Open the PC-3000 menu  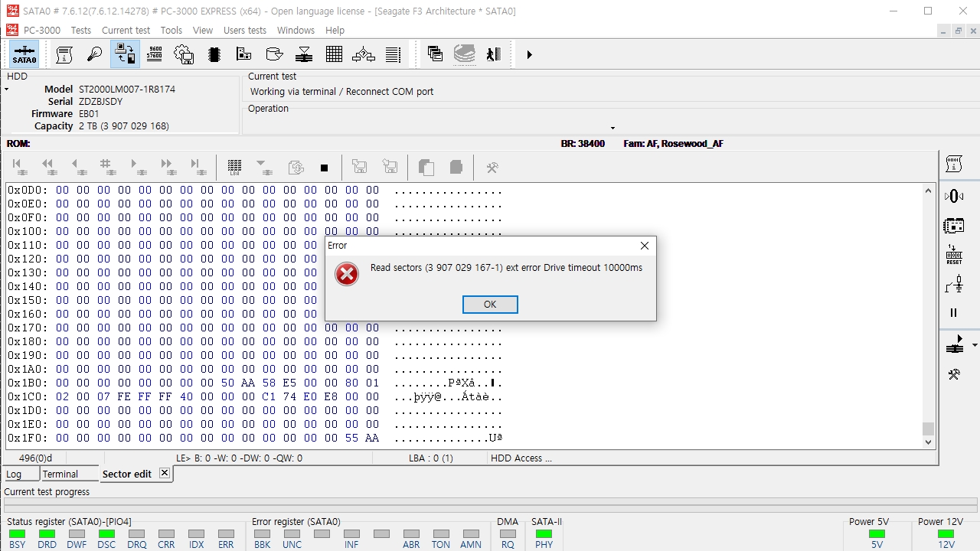(x=41, y=31)
